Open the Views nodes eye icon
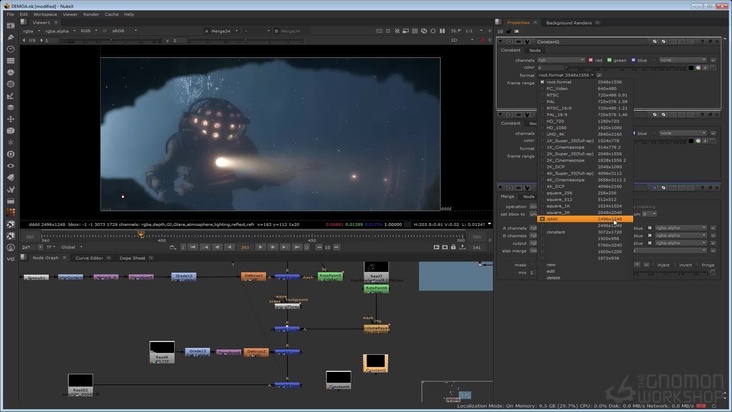Viewport: 732px width, 412px height. tap(10, 166)
